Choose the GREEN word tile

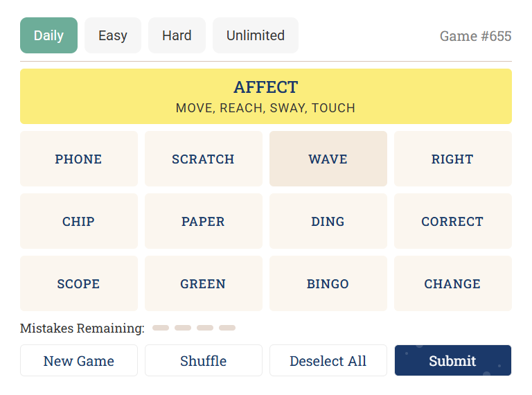pyautogui.click(x=204, y=283)
